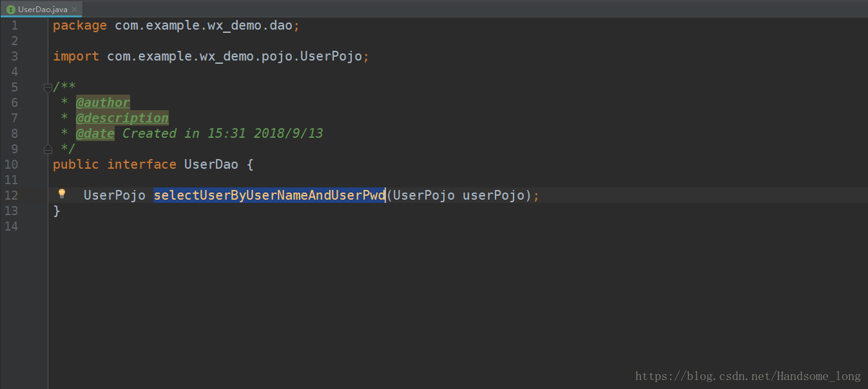Click the '/**' comment start on line 5
868x389 pixels.
point(64,87)
